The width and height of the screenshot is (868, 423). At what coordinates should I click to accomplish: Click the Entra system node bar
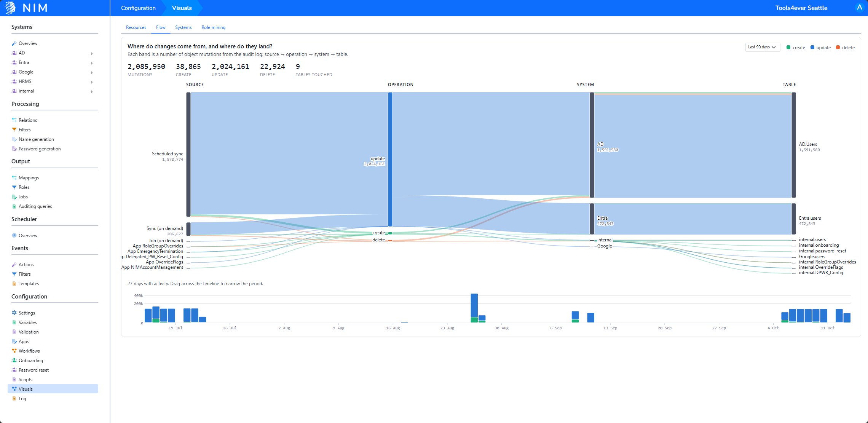coord(592,219)
